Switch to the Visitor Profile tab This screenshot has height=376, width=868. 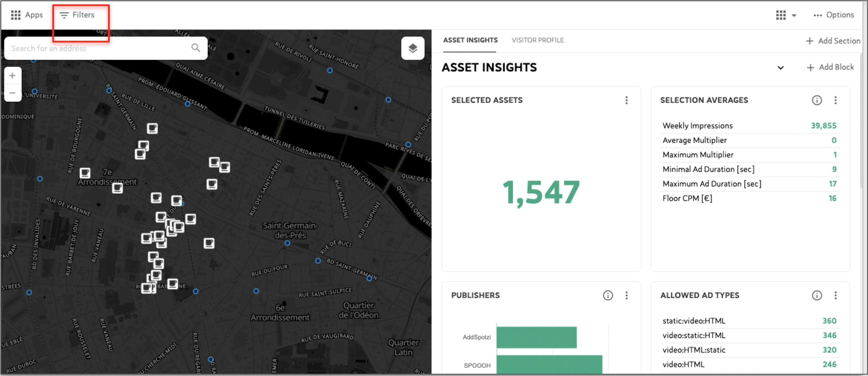click(538, 40)
